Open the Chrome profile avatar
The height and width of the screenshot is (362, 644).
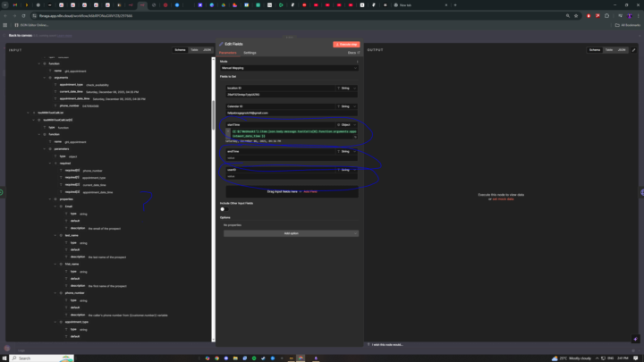pyautogui.click(x=629, y=15)
